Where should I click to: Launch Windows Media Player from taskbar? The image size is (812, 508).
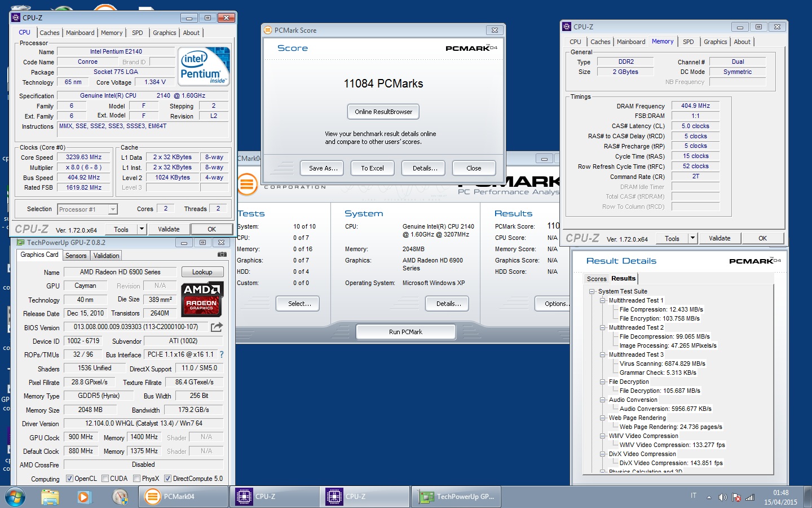(83, 497)
